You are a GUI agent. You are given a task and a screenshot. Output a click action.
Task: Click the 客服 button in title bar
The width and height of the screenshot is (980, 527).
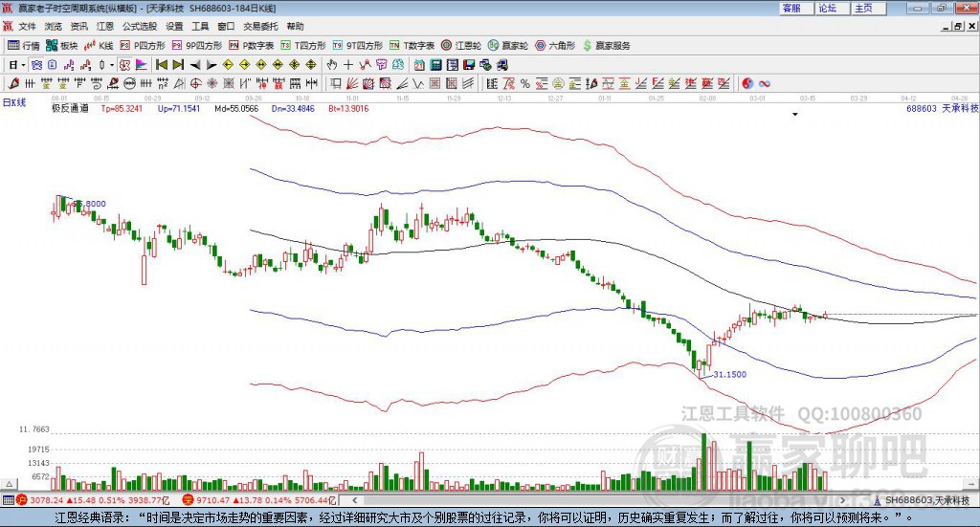click(x=796, y=8)
